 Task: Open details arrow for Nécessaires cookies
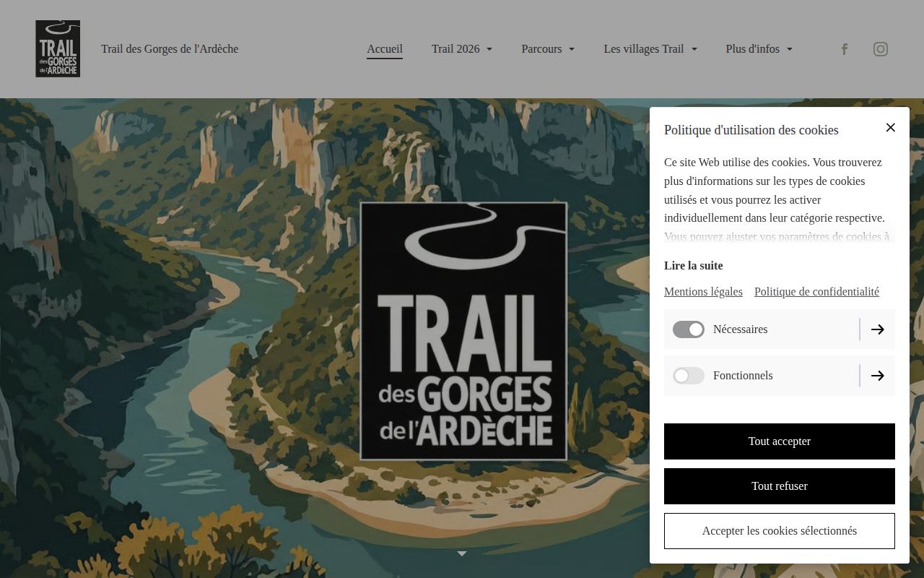click(878, 329)
